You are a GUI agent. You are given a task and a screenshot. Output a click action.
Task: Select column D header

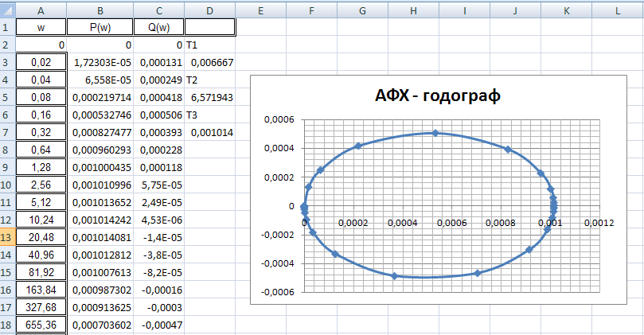(210, 10)
